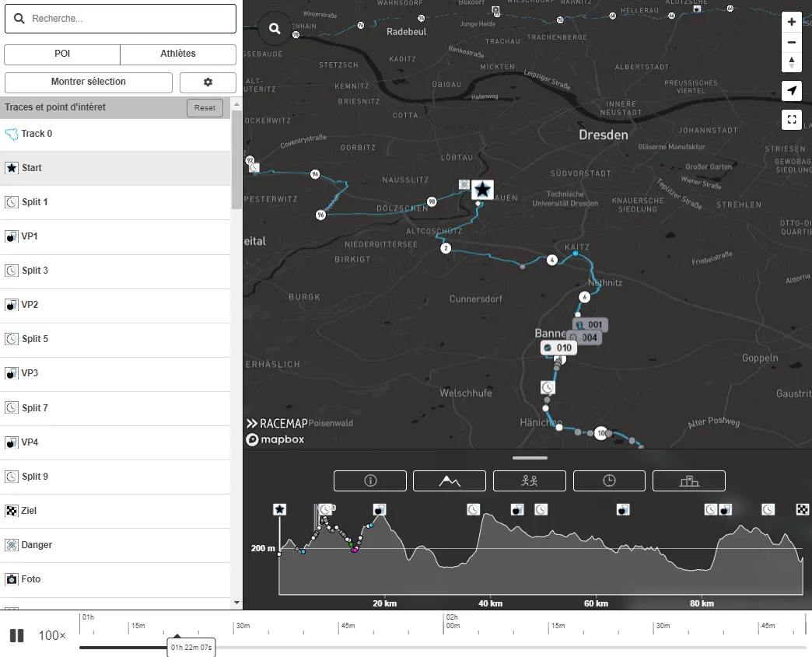Click the map search magnifier button

click(275, 29)
